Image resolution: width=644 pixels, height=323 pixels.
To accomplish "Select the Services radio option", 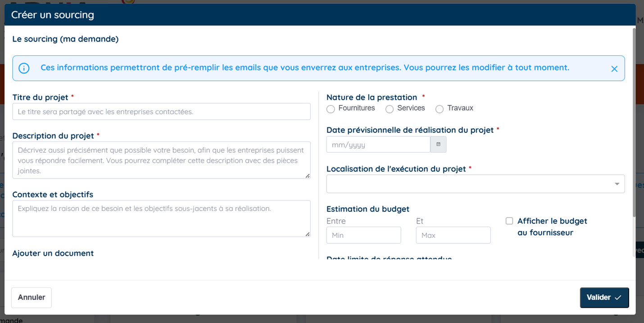I will click(390, 109).
